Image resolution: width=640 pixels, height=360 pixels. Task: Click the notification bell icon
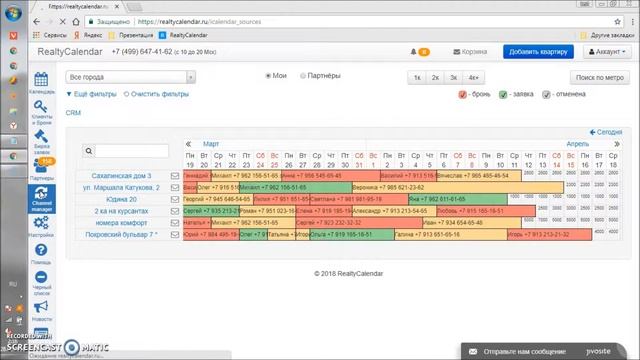point(413,52)
